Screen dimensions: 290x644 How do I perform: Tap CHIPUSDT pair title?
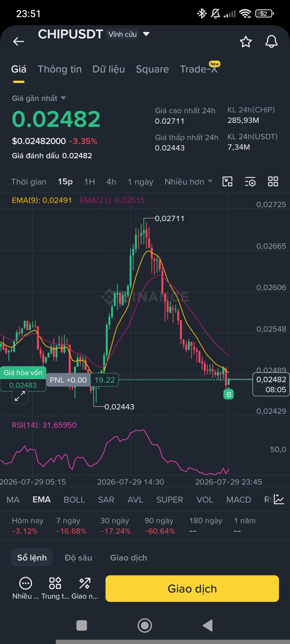click(x=70, y=34)
